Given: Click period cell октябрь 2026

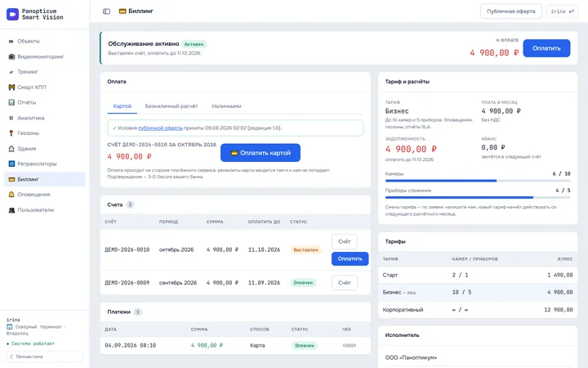Looking at the screenshot, I should pyautogui.click(x=176, y=249).
